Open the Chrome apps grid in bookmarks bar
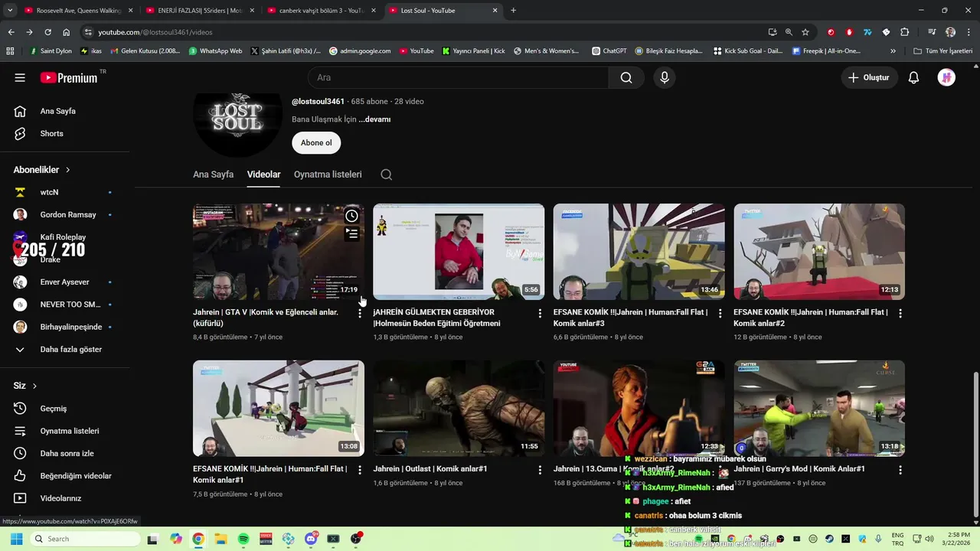Image resolution: width=980 pixels, height=551 pixels. pyautogui.click(x=10, y=51)
